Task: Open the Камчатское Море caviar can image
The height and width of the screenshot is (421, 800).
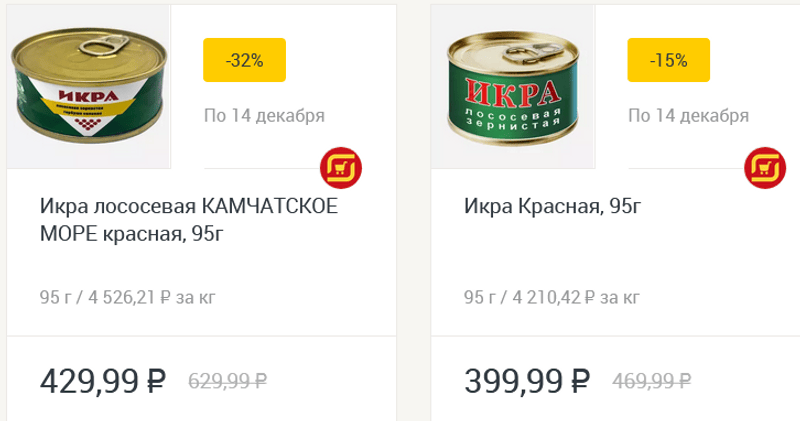Action: 89,87
